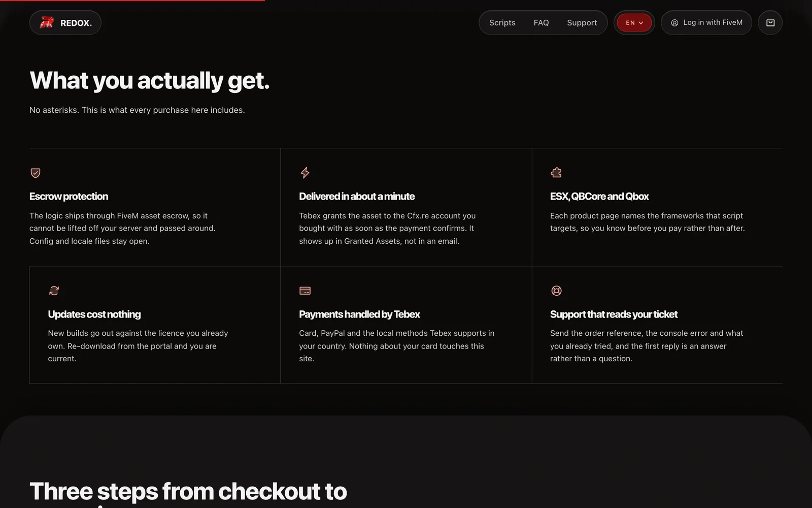Open the shopping cart icon
This screenshot has width=812, height=508.
coord(770,23)
